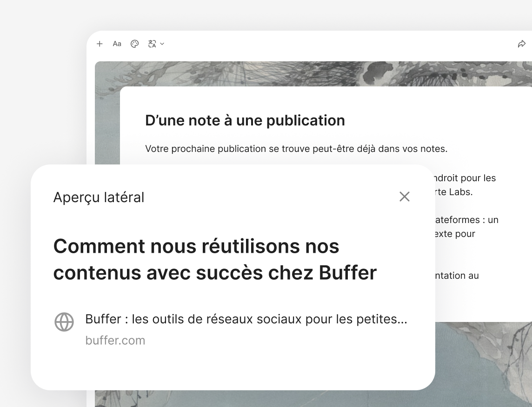Open the Aa text style options
This screenshot has width=532, height=407.
pyautogui.click(x=117, y=44)
